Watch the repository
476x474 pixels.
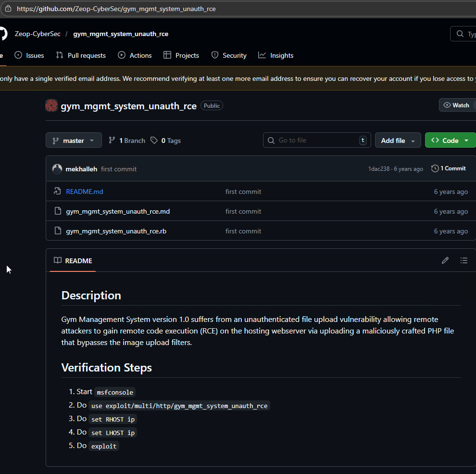[457, 105]
